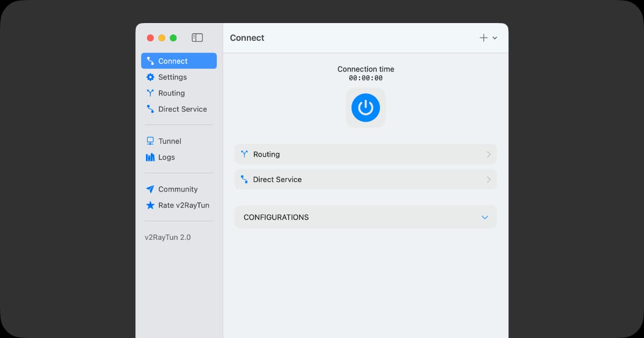Click the Rate v2RayTun label
The image size is (644, 338).
click(x=184, y=205)
